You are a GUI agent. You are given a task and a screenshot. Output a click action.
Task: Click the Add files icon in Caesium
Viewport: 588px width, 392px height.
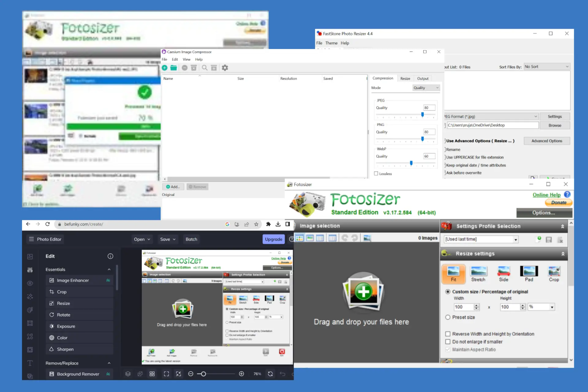[165, 68]
